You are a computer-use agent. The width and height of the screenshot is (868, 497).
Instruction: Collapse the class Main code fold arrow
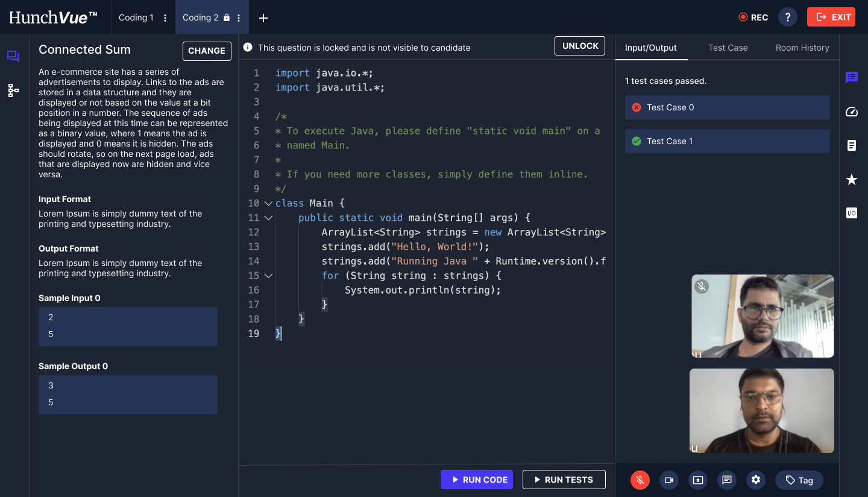point(269,203)
